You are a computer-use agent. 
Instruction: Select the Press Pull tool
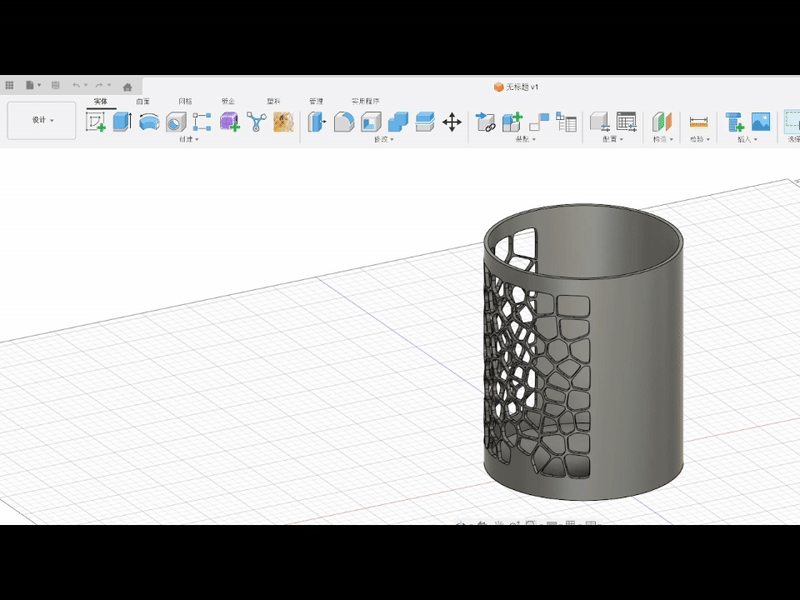tap(317, 122)
